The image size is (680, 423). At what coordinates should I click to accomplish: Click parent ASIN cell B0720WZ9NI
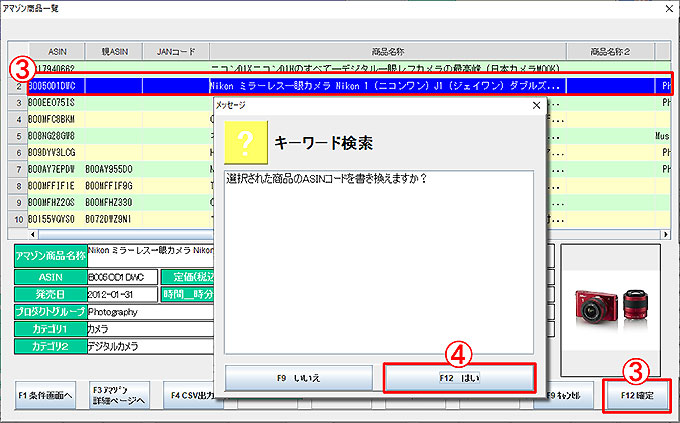(x=114, y=219)
